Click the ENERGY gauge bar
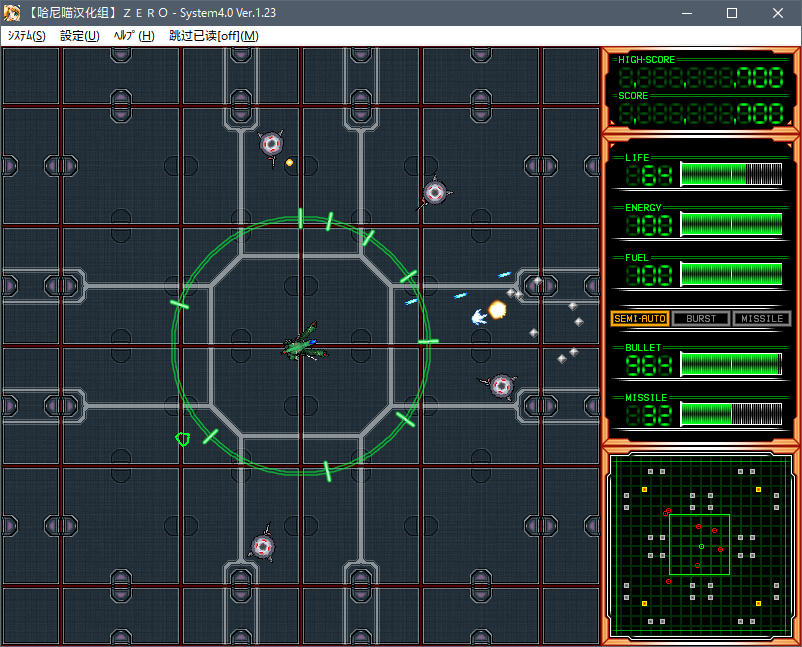This screenshot has height=647, width=802. click(x=731, y=224)
